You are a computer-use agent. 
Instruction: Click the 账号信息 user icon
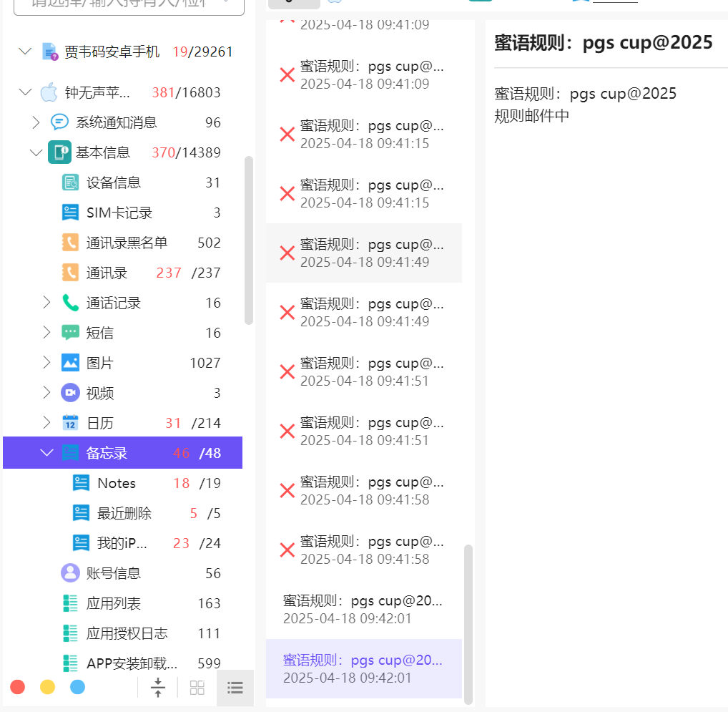70,573
